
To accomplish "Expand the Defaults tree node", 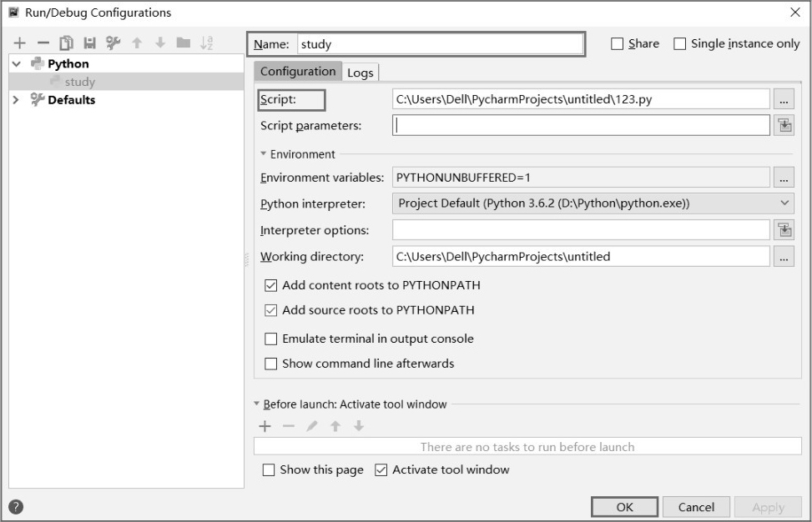I will coord(16,100).
